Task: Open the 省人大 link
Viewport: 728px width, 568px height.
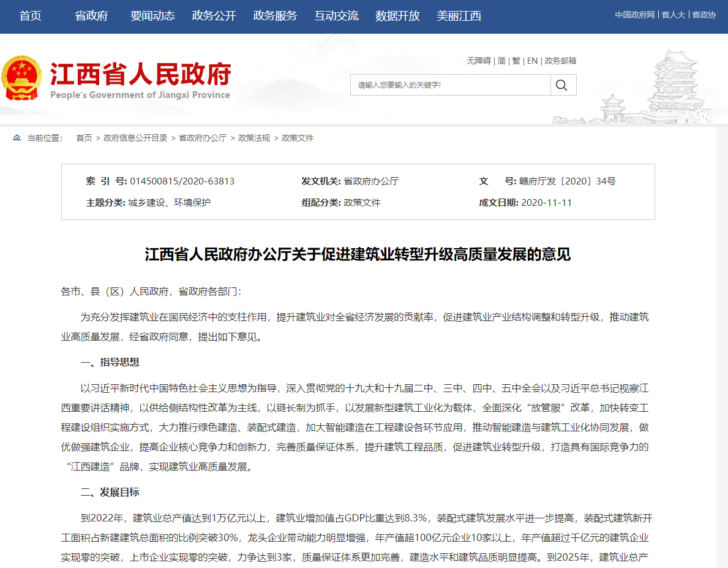Action: click(674, 15)
